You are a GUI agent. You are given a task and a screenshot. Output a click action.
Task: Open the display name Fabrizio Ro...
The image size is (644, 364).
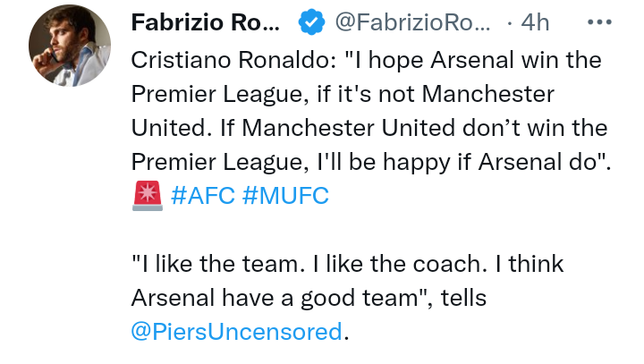point(206,22)
